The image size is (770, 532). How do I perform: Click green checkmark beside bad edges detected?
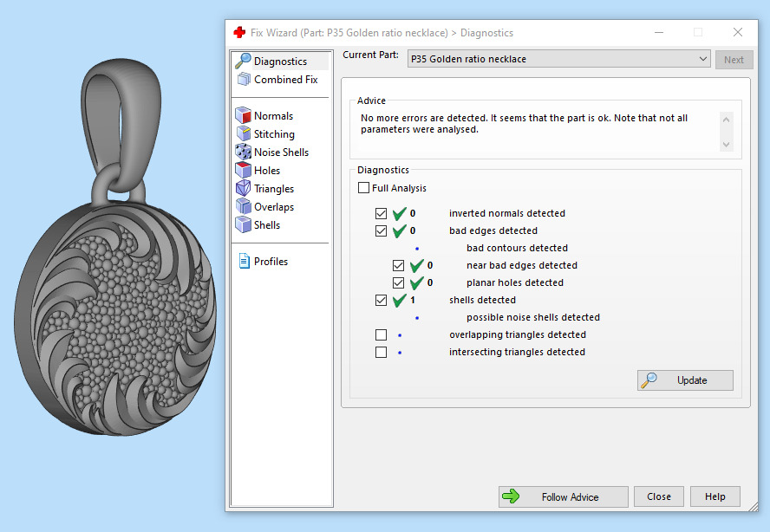[399, 230]
